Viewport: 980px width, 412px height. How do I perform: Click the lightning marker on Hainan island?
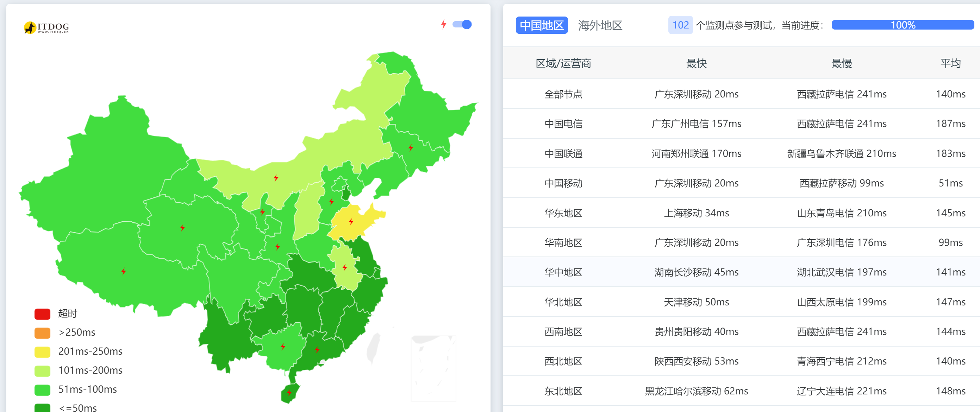[289, 392]
